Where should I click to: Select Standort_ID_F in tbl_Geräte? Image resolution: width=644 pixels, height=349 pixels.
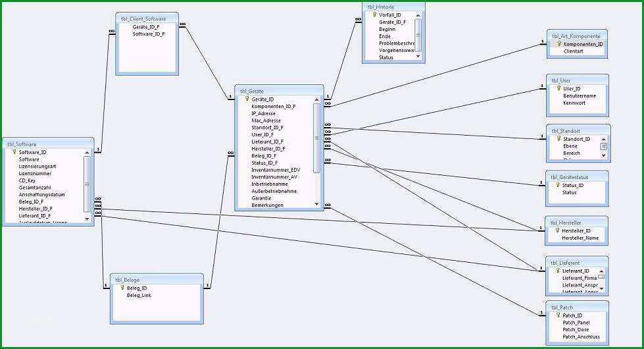coord(267,128)
